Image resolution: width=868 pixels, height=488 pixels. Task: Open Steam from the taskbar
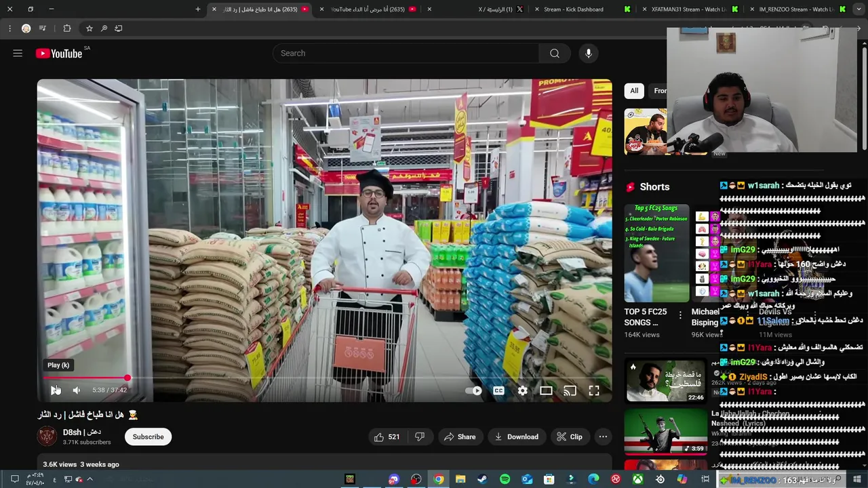coord(482,480)
